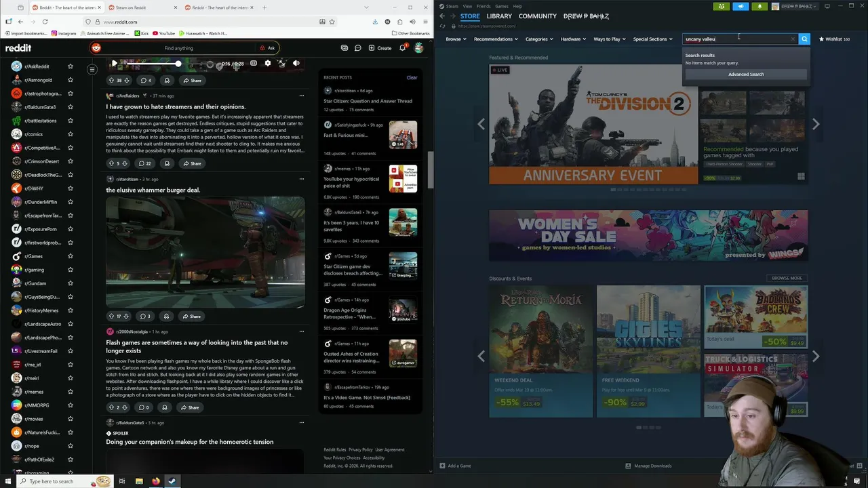Expand Recommendations dropdown in Steam
The image size is (868, 488).
[x=496, y=39]
